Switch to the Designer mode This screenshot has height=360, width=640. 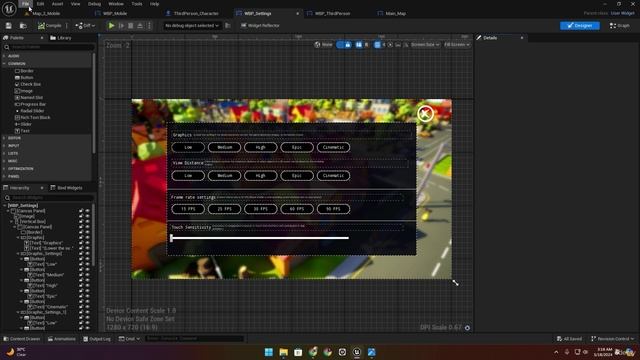coord(580,26)
